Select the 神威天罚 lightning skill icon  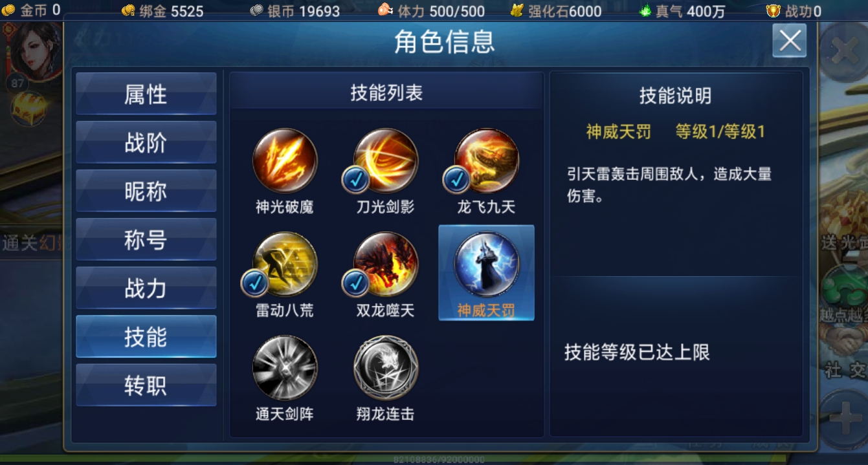487,264
